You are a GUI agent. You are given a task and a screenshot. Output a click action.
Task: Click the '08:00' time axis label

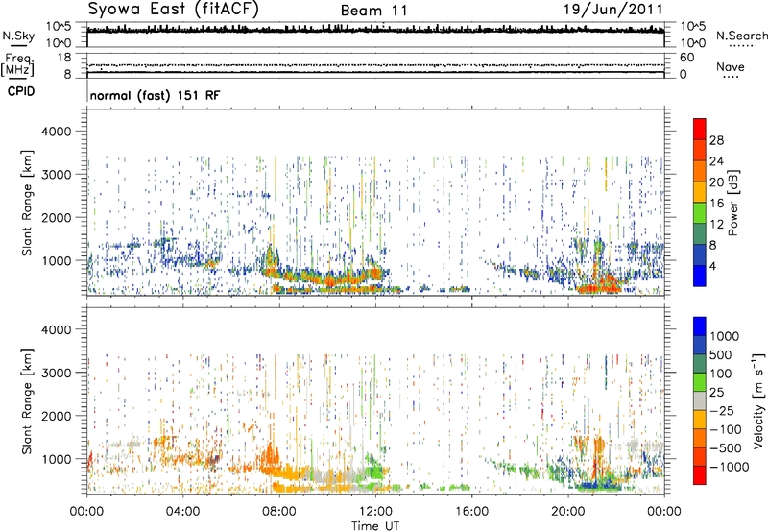coord(279,512)
